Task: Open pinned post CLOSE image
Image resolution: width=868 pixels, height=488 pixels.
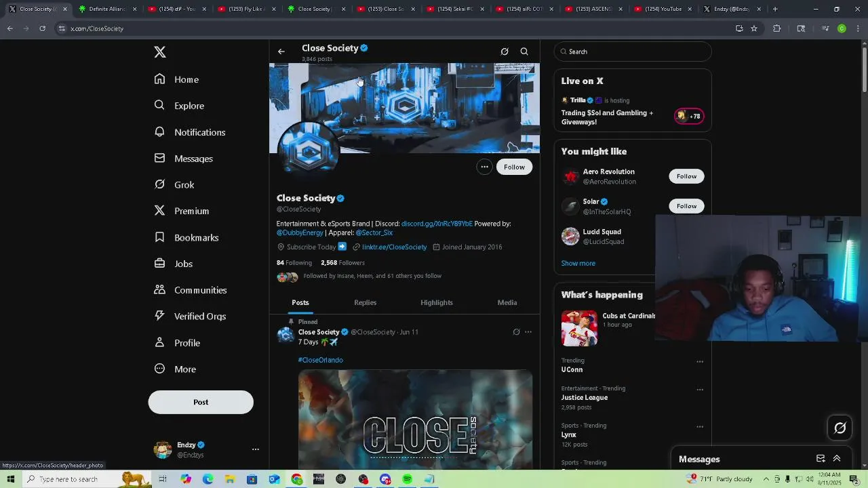Action: (x=415, y=419)
